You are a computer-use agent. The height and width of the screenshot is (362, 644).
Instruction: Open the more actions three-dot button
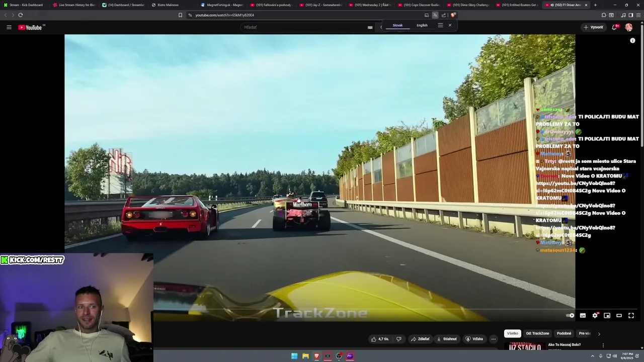click(493, 339)
